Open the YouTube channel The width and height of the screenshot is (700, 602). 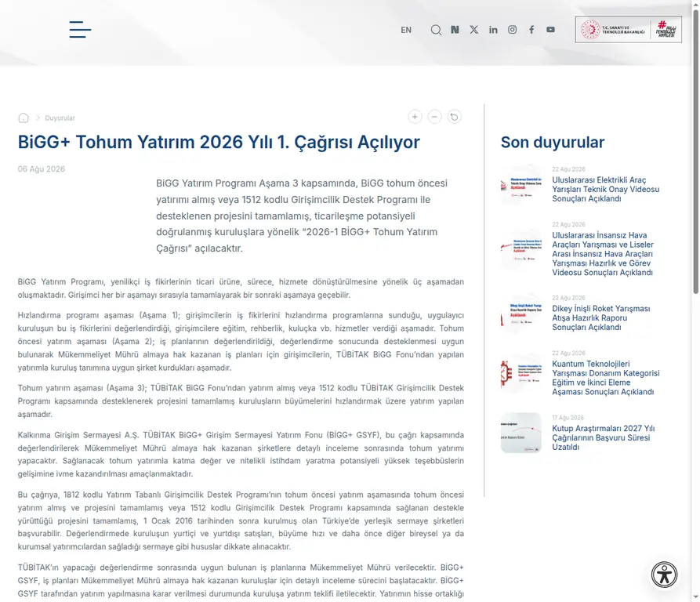551,30
